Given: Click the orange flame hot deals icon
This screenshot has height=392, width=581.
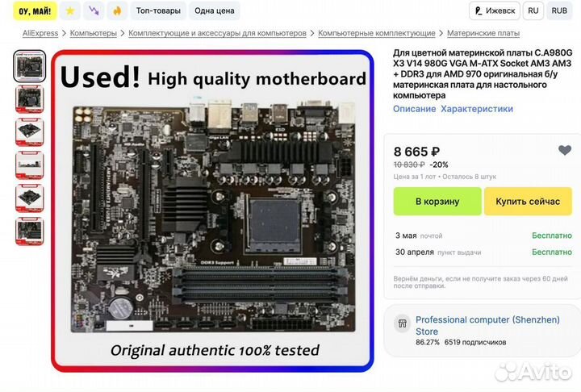Looking at the screenshot, I should click(x=117, y=10).
